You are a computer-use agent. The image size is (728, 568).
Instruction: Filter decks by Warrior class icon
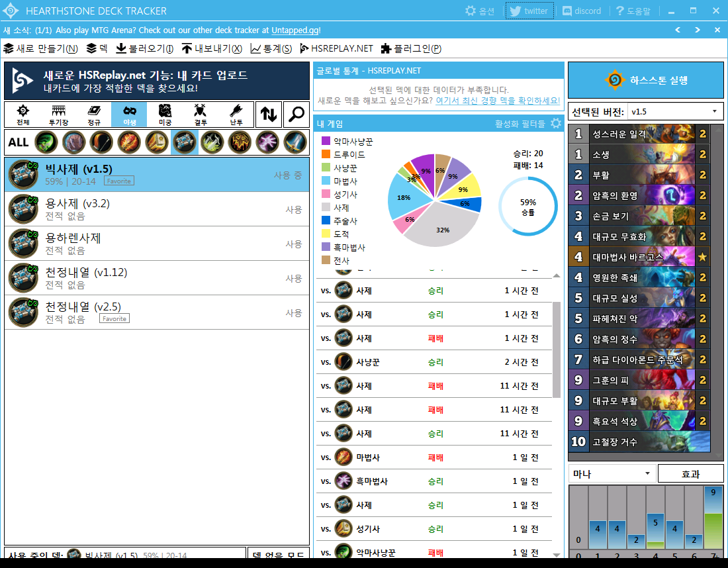295,142
